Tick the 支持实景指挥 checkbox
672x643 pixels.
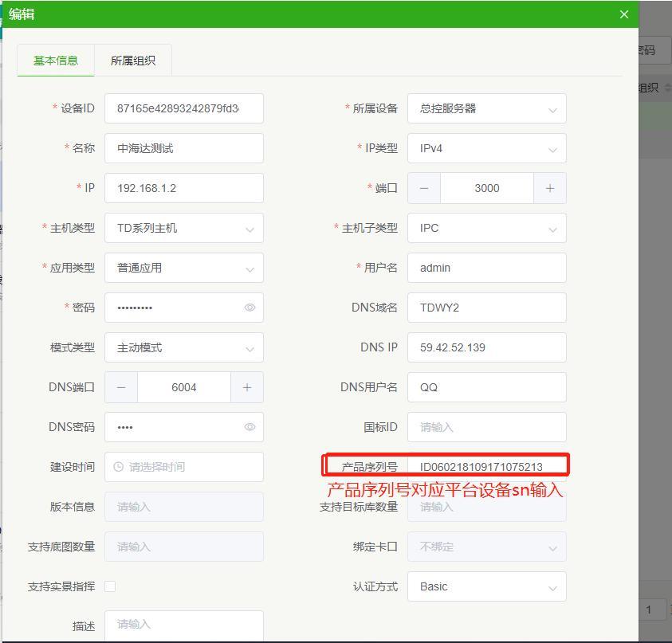coord(110,586)
